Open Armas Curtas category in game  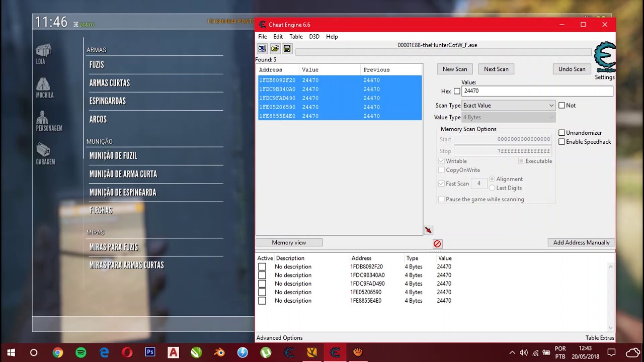[110, 83]
